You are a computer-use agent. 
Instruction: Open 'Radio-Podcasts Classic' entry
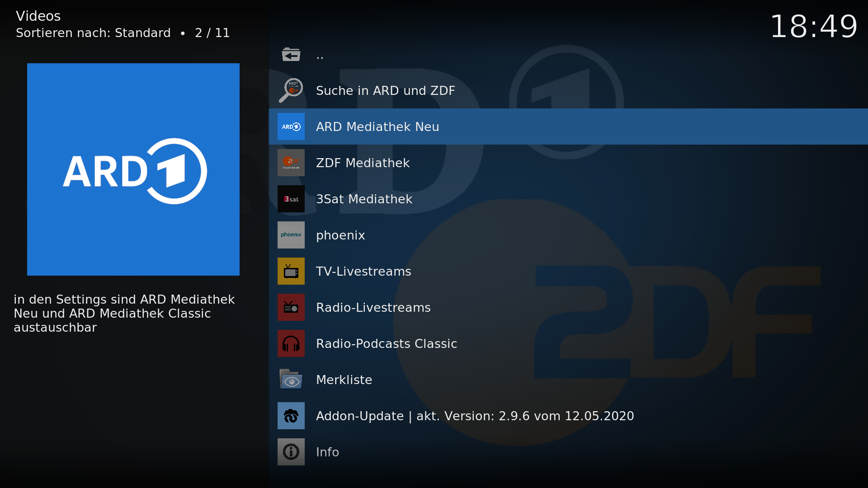point(568,343)
